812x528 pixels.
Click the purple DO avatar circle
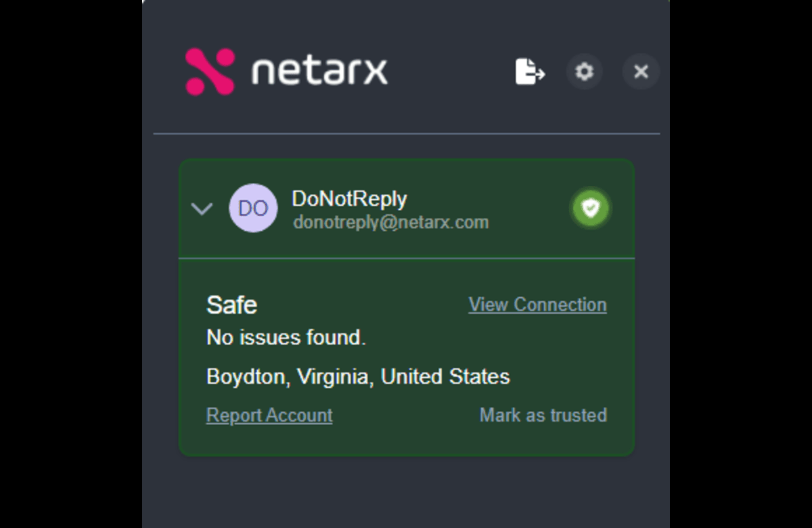pyautogui.click(x=253, y=208)
